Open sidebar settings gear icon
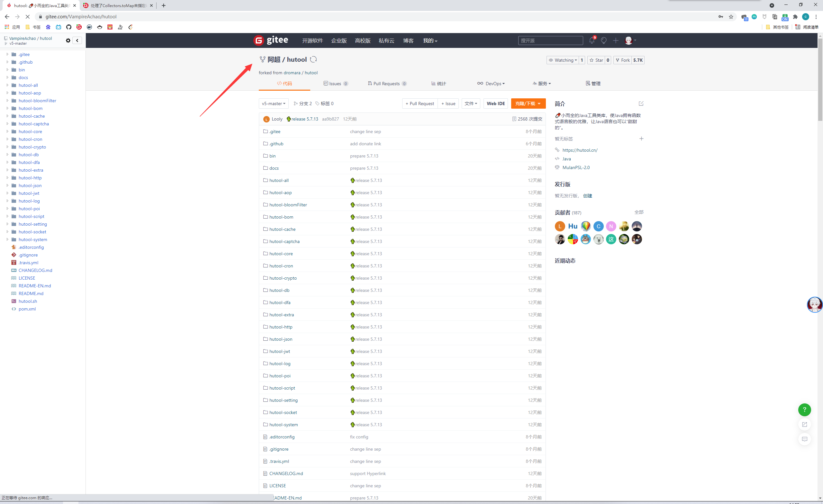 68,40
